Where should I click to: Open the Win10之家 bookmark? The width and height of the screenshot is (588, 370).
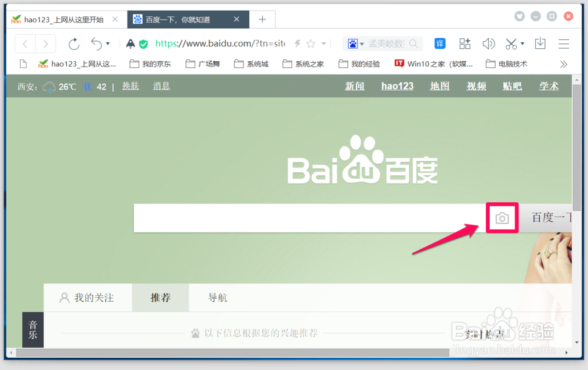point(433,64)
